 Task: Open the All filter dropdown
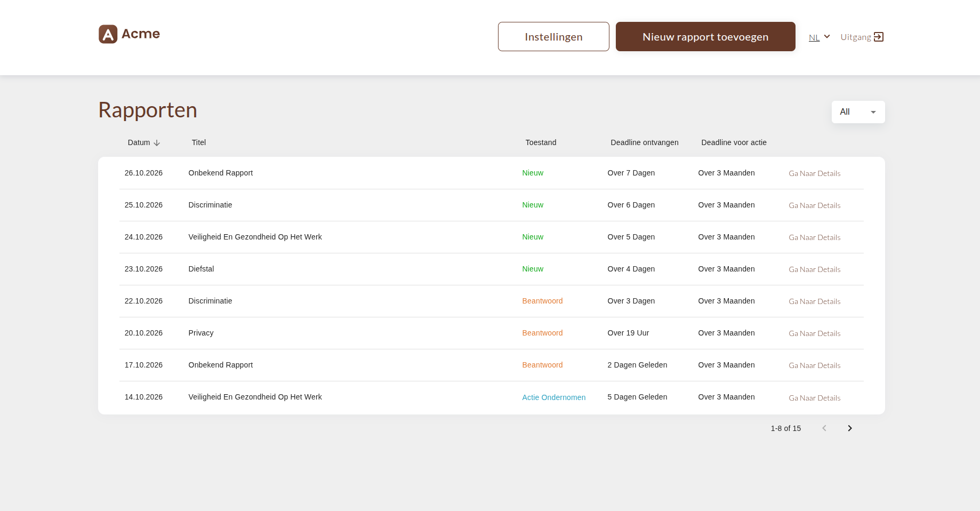click(858, 112)
